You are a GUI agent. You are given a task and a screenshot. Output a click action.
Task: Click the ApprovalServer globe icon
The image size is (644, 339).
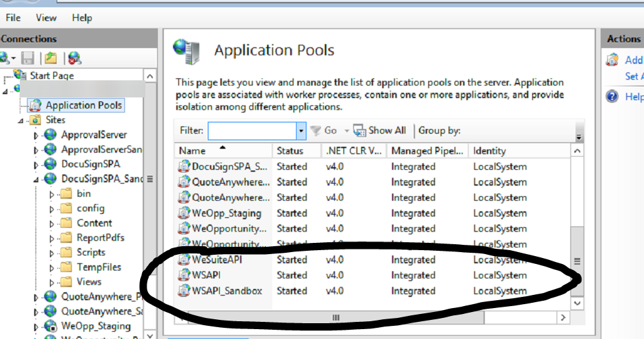tap(51, 134)
